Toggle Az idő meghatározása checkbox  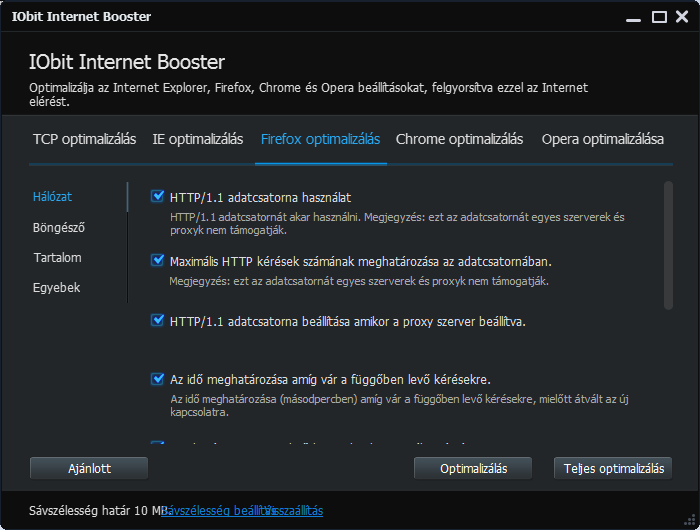click(x=157, y=379)
